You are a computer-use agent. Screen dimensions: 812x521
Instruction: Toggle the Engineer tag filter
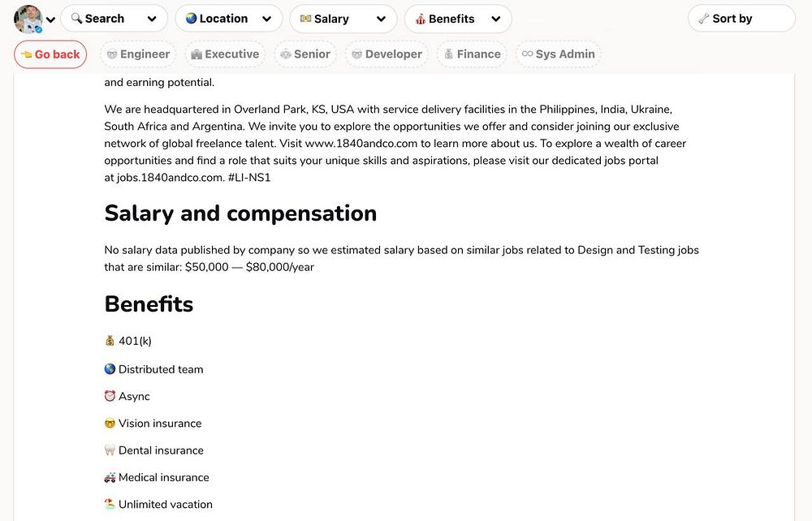click(136, 54)
